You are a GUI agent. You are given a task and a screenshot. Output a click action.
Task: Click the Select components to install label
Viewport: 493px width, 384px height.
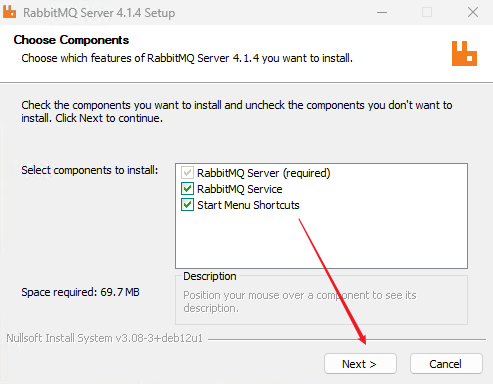(90, 170)
